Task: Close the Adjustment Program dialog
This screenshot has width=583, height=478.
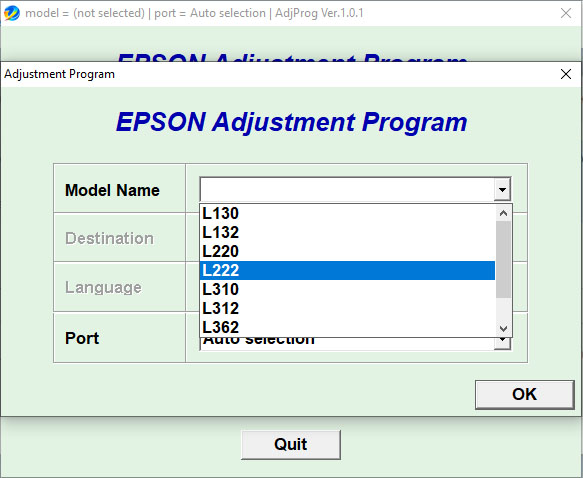Action: click(x=566, y=74)
